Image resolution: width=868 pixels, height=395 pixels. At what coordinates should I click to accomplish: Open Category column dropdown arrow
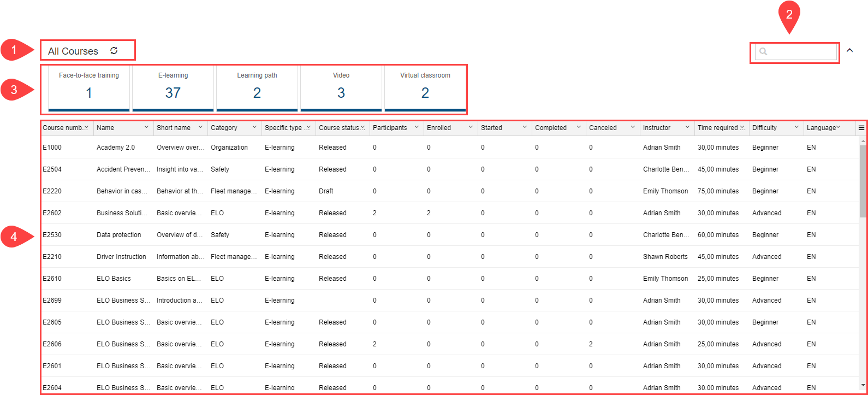(x=254, y=127)
